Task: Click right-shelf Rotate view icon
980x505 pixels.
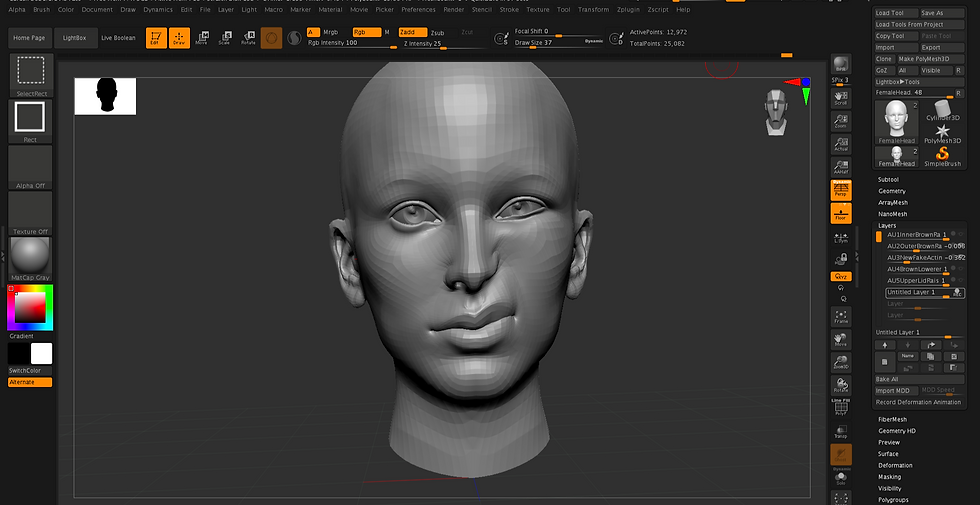Action: 841,385
